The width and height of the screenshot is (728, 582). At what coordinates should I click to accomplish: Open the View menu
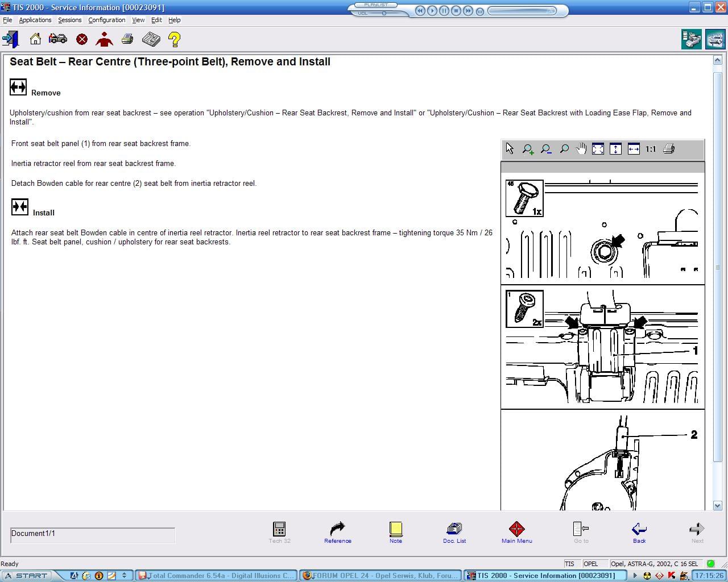pyautogui.click(x=138, y=20)
